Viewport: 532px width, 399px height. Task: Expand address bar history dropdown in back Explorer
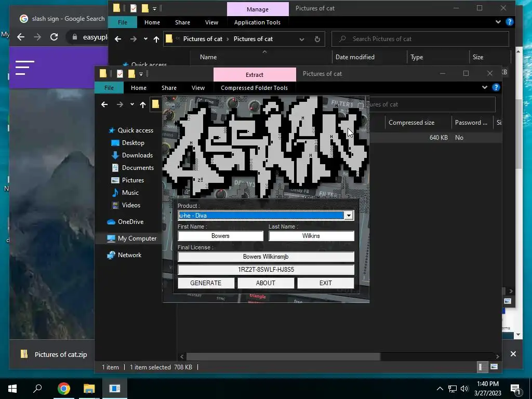[x=302, y=39]
